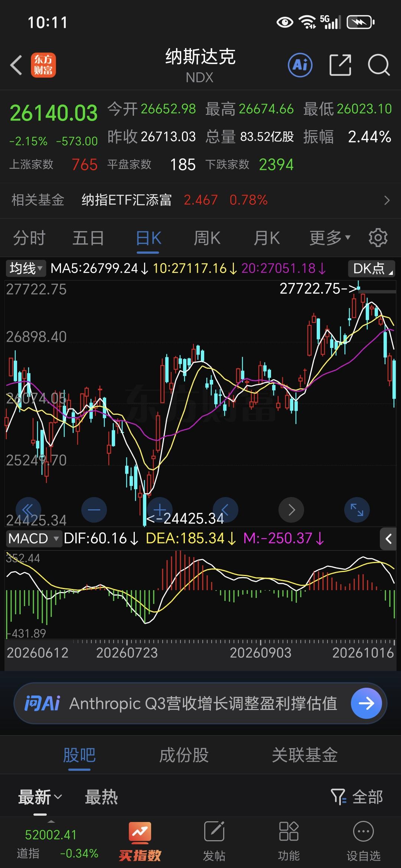
Task: Move chart left one step
Action: tap(225, 510)
